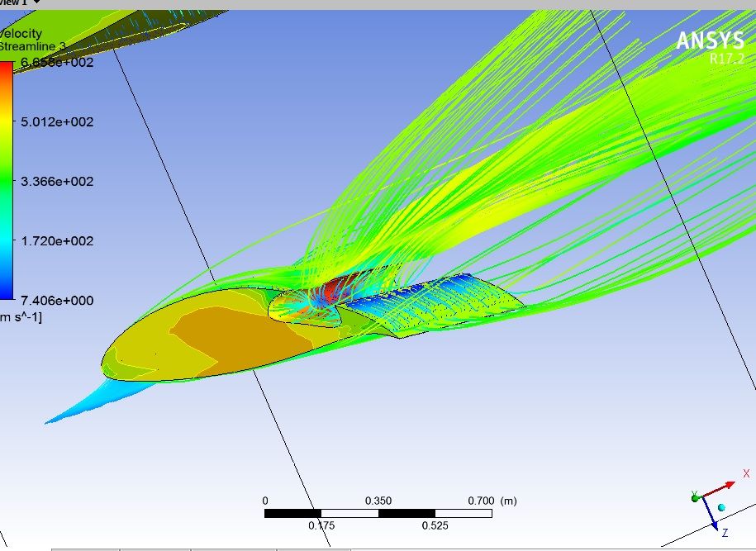Click the green middle of the velocity color bar
Image resolution: width=756 pixels, height=551 pixels.
pos(6,180)
